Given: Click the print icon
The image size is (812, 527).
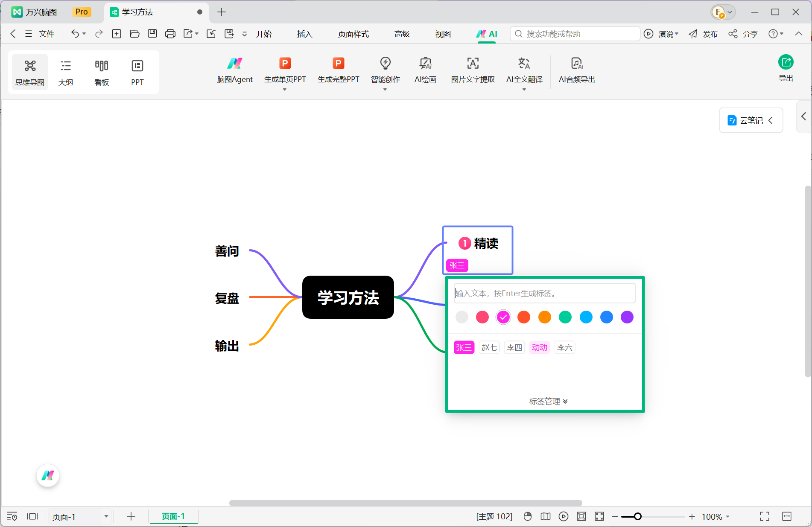Looking at the screenshot, I should pos(170,34).
